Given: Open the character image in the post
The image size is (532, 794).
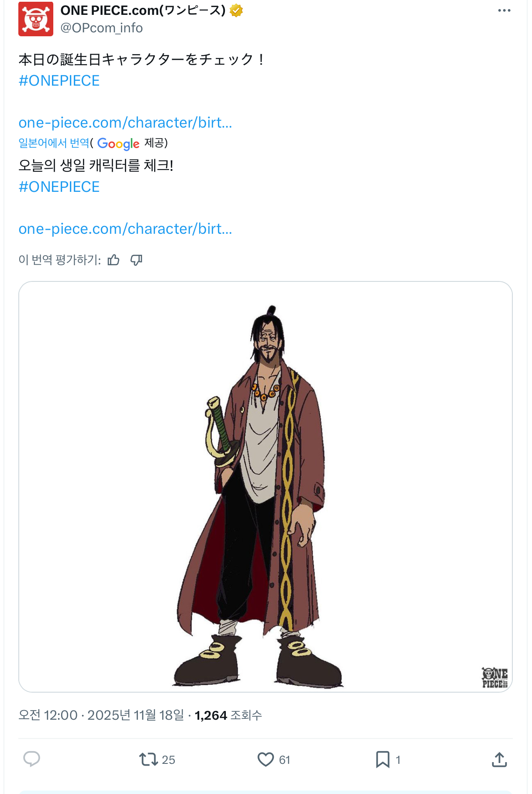Looking at the screenshot, I should click(x=266, y=487).
